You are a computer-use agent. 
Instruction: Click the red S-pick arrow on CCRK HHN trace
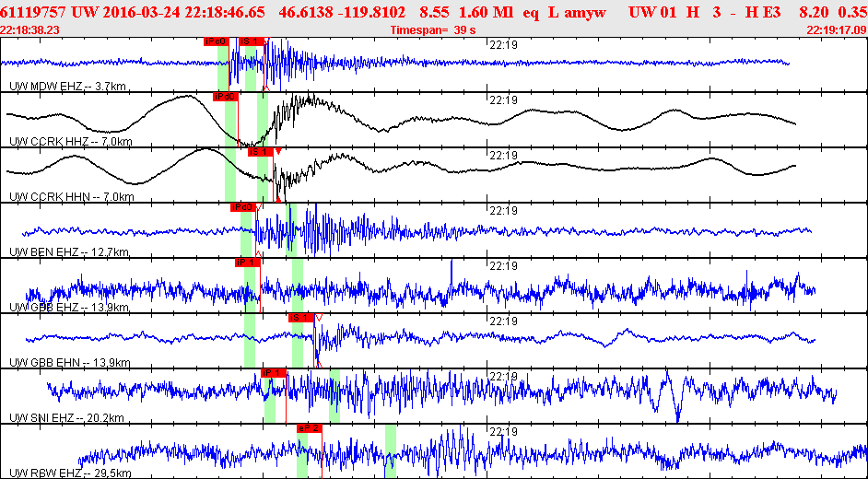coord(278,151)
